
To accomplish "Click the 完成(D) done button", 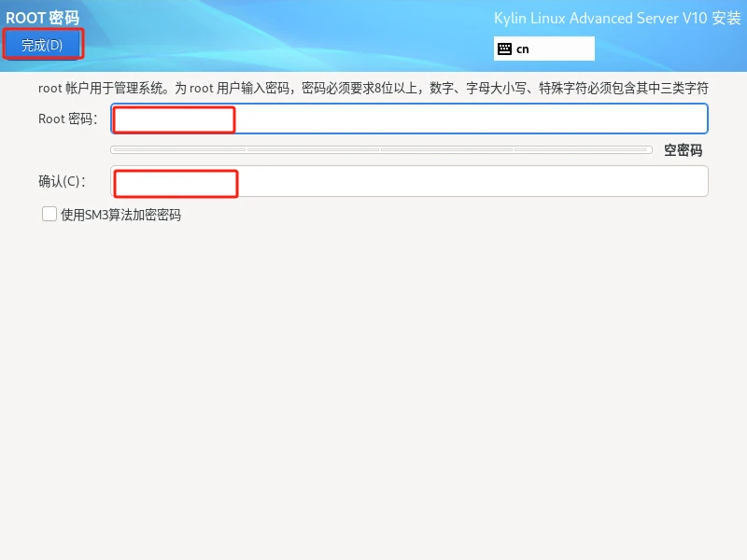I will pos(42,45).
